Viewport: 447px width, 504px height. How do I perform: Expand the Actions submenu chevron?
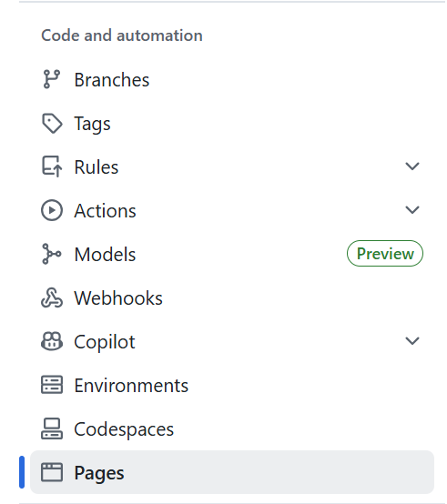click(x=412, y=210)
